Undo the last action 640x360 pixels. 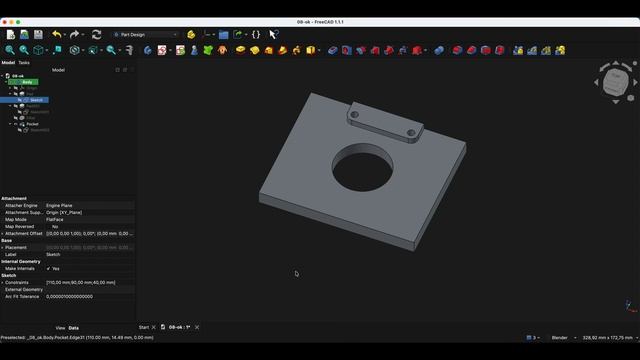coord(57,35)
